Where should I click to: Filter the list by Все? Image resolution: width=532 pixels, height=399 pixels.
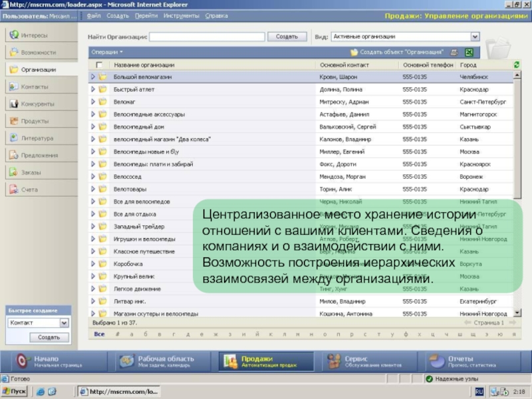[99, 334]
